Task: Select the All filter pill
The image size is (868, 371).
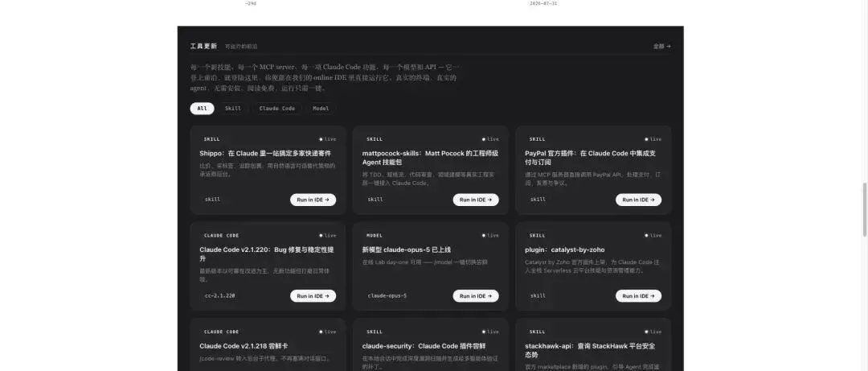Action: click(x=202, y=109)
